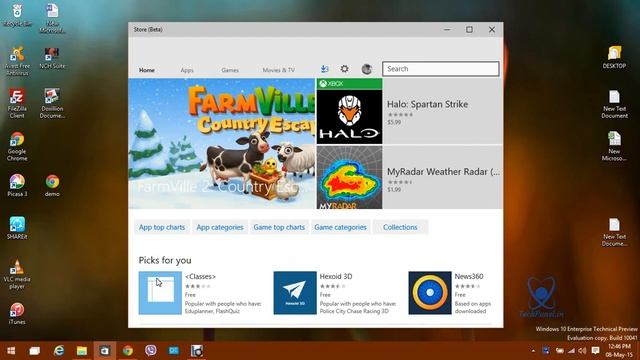
Task: Select Google Chrome desktop icon
Action: point(17,147)
